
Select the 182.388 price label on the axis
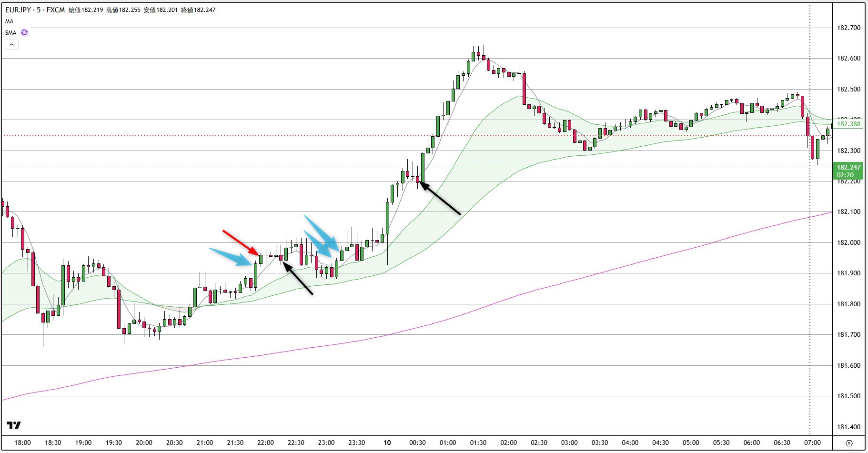(848, 124)
